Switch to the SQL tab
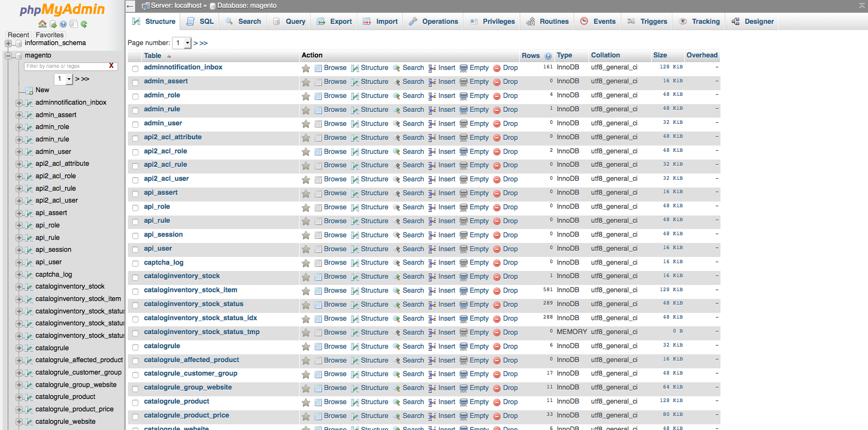This screenshot has height=430, width=868. click(200, 21)
